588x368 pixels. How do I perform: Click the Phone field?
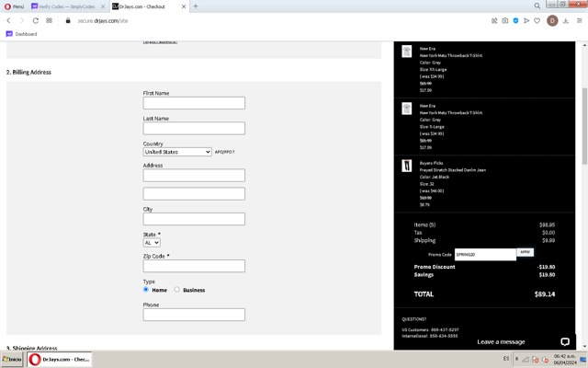point(194,315)
